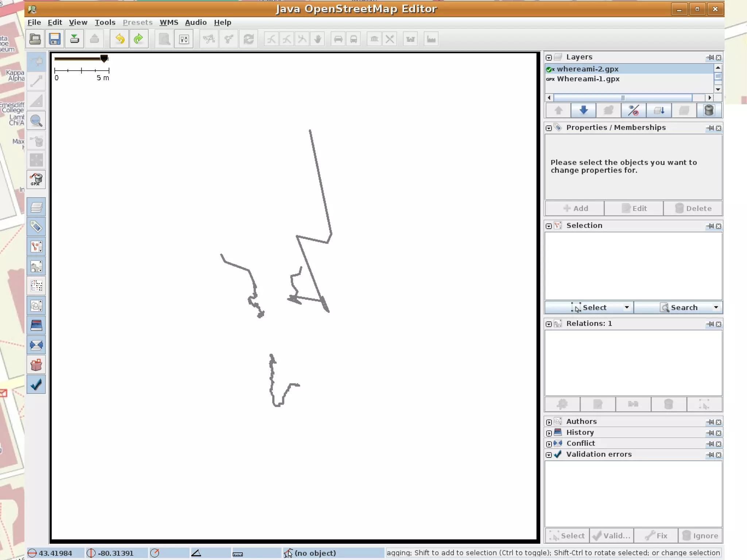Expand the Authors panel

tap(549, 422)
